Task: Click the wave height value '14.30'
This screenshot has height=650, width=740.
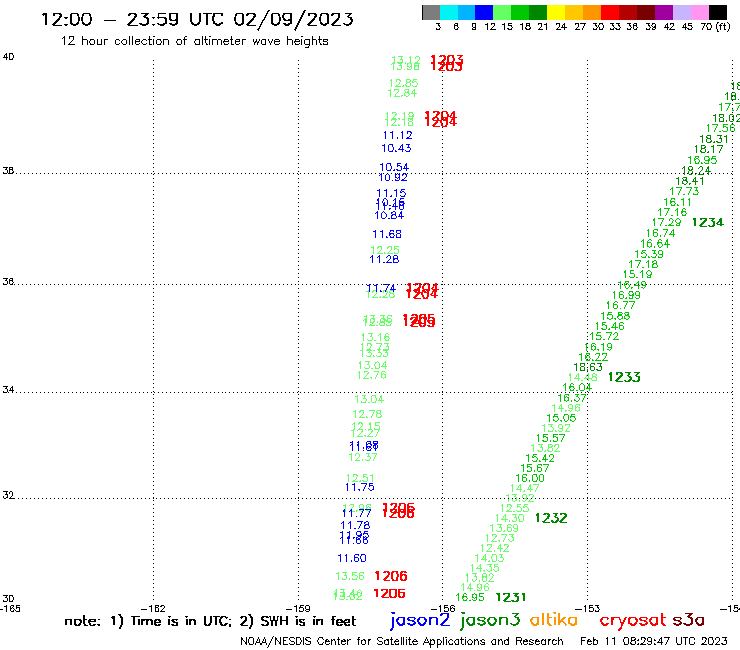Action: click(x=510, y=518)
